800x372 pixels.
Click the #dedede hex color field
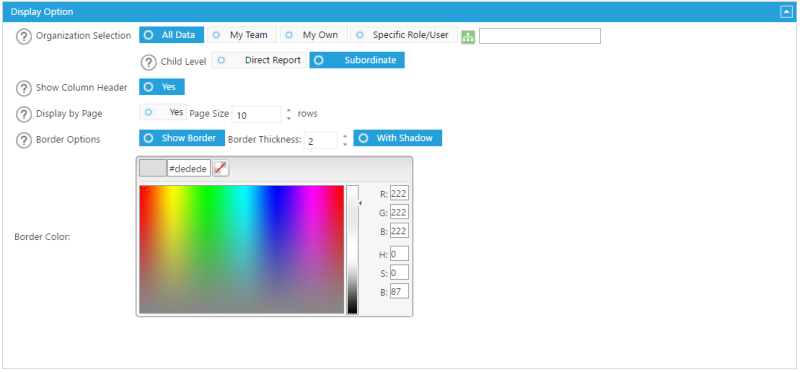[189, 168]
